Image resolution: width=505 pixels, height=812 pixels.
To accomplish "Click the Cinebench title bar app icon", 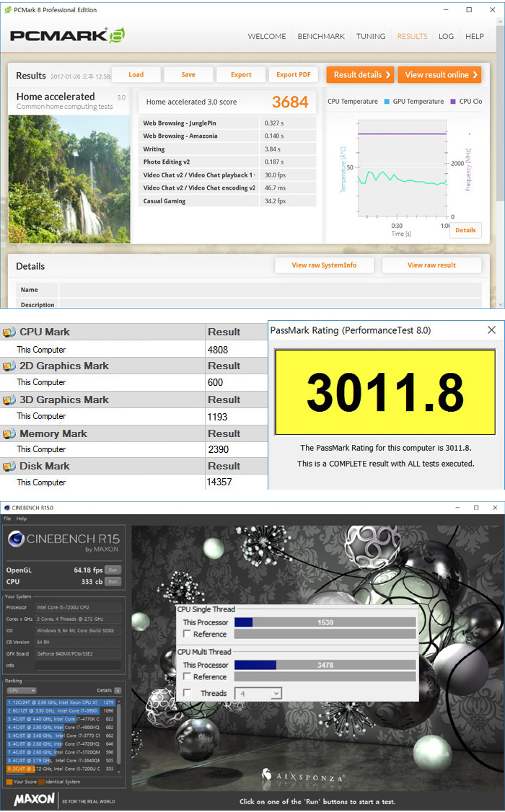I will [x=6, y=508].
